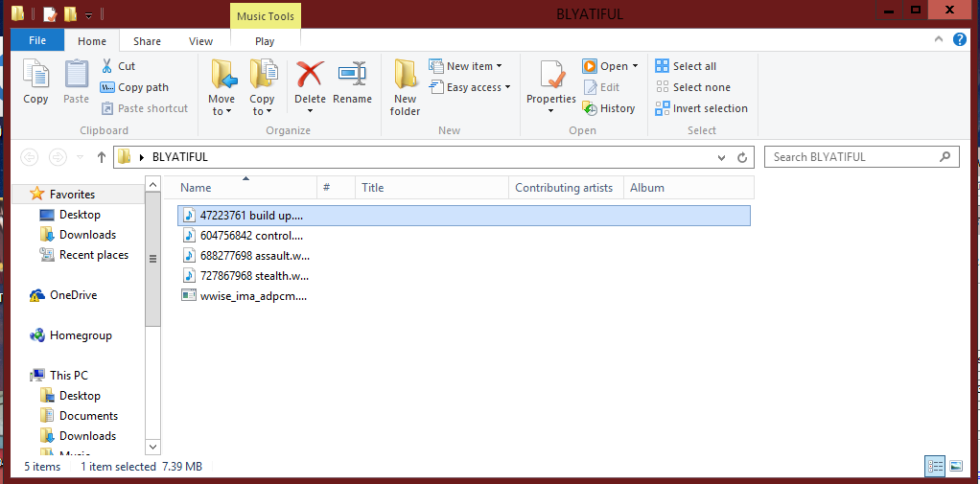Click the Edit command in Open group
This screenshot has height=484, width=980.
[601, 87]
